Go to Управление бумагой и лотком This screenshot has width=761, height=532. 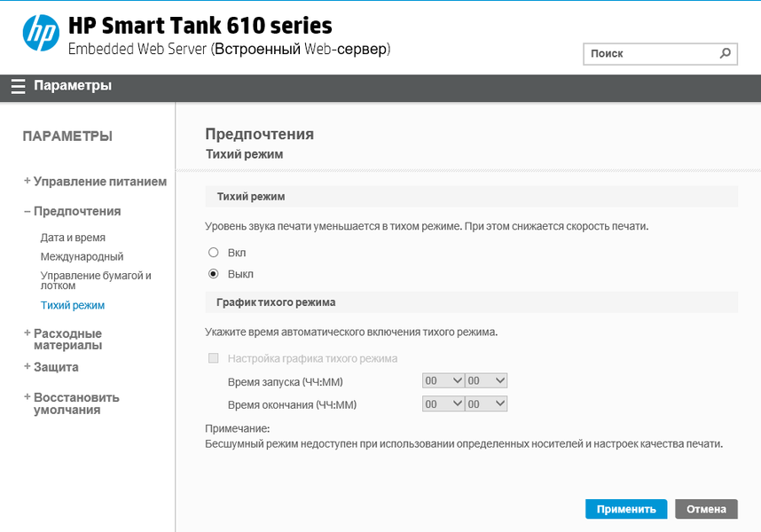click(x=96, y=280)
